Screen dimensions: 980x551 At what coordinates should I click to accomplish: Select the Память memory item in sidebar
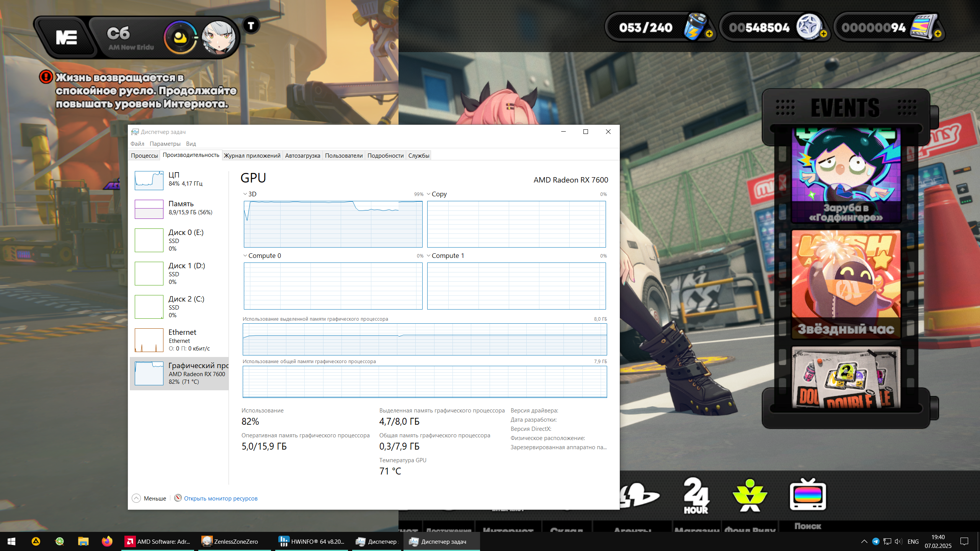coord(179,209)
